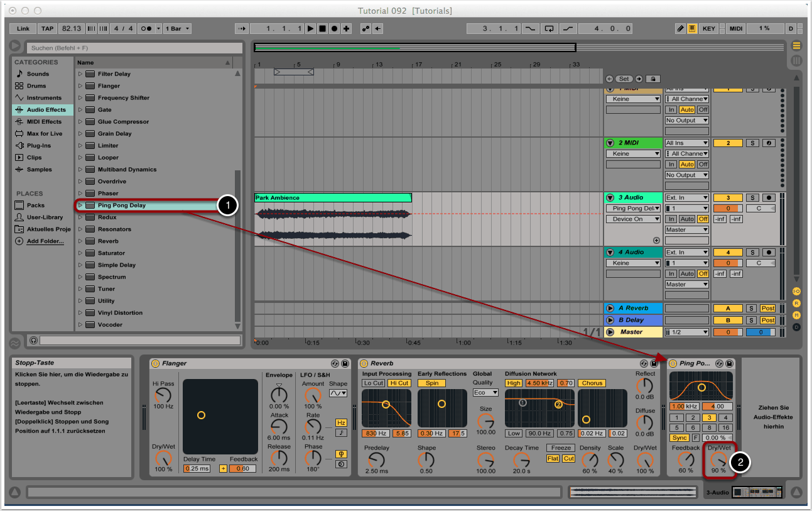Screen dimensions: 812x511
Task: Open the Reverb Quality Eco dropdown
Action: (485, 393)
